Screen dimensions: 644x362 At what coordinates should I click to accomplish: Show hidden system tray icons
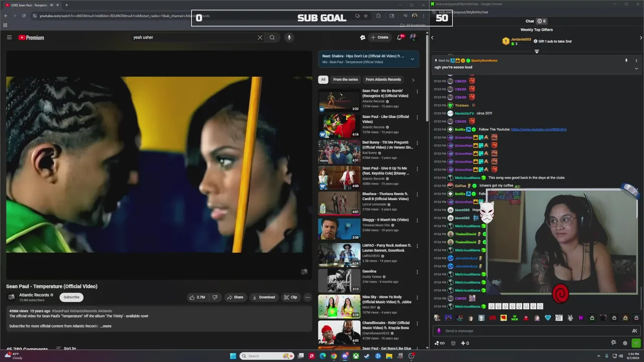click(598, 356)
